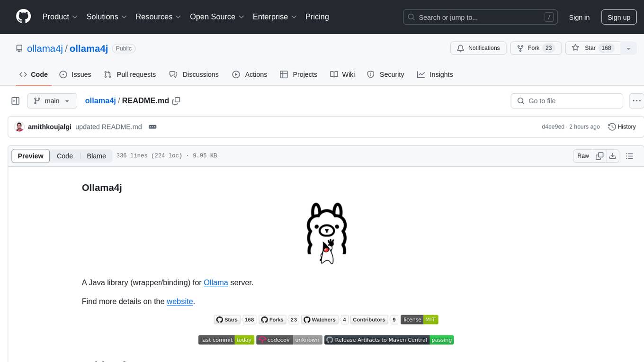Expand the Open Source menu

click(x=217, y=17)
